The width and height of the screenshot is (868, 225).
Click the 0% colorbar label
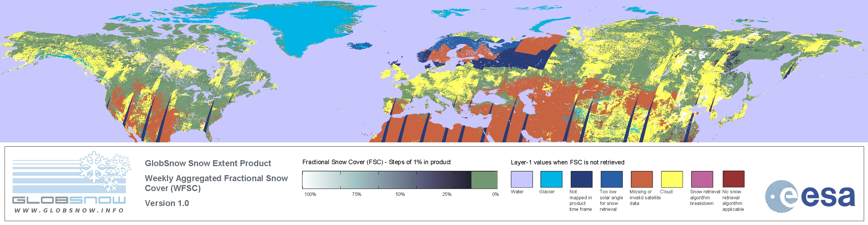(x=495, y=194)
